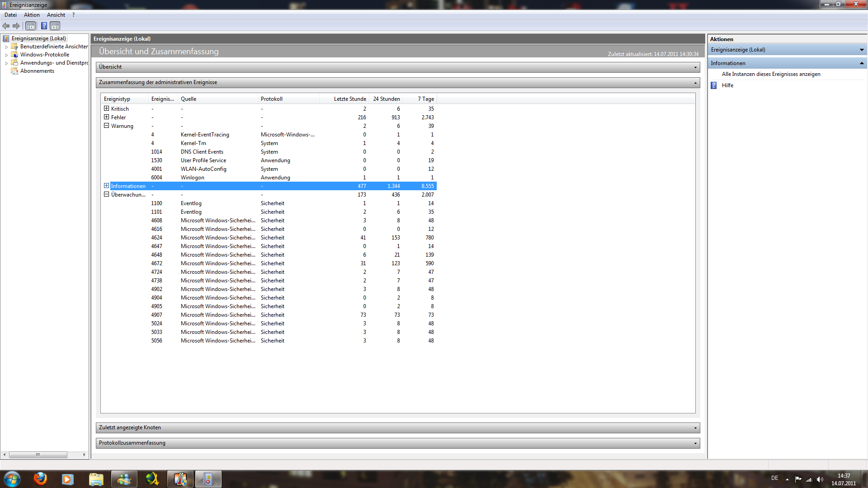
Task: Toggle the console tree pane icon
Action: coord(30,26)
